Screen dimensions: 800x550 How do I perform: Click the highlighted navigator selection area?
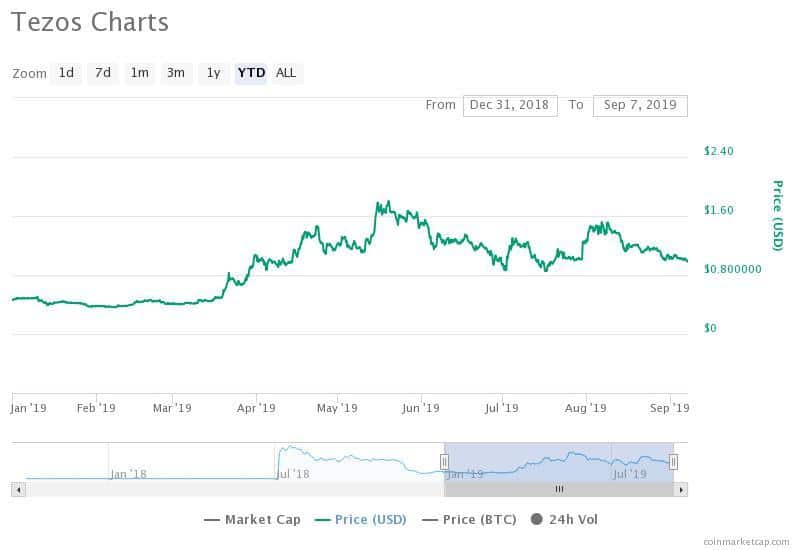[x=559, y=461]
